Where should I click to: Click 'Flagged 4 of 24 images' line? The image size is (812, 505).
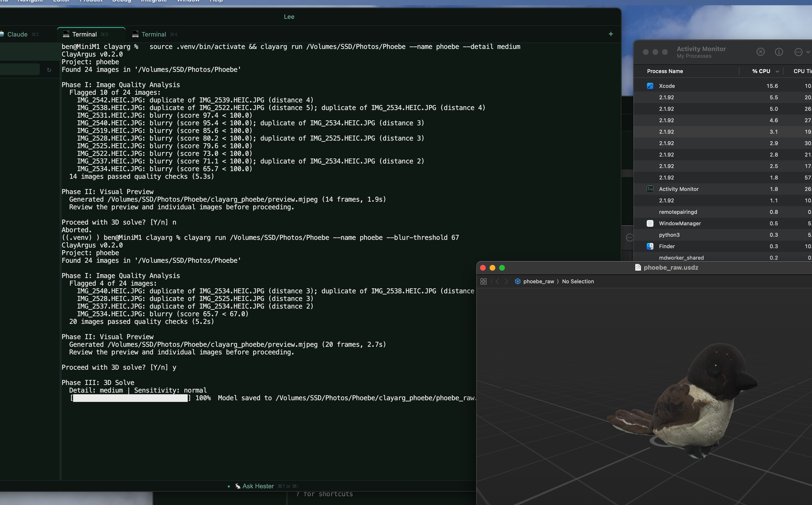(113, 283)
